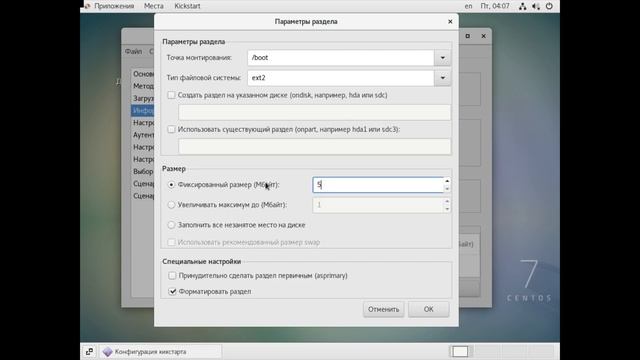640x360 pixels.
Task: Maximize the background Kickstart window
Action: (468, 36)
